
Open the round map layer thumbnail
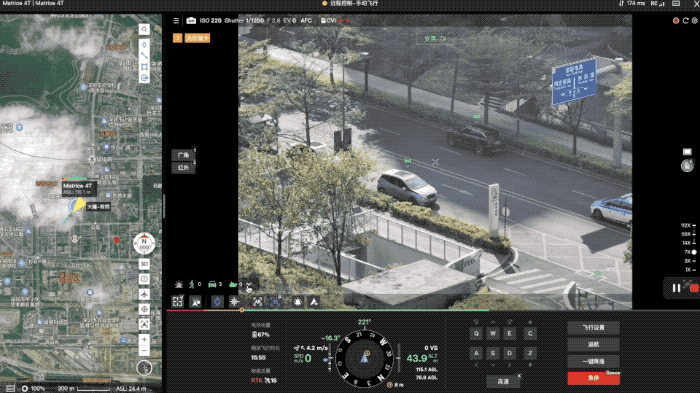pyautogui.click(x=144, y=368)
